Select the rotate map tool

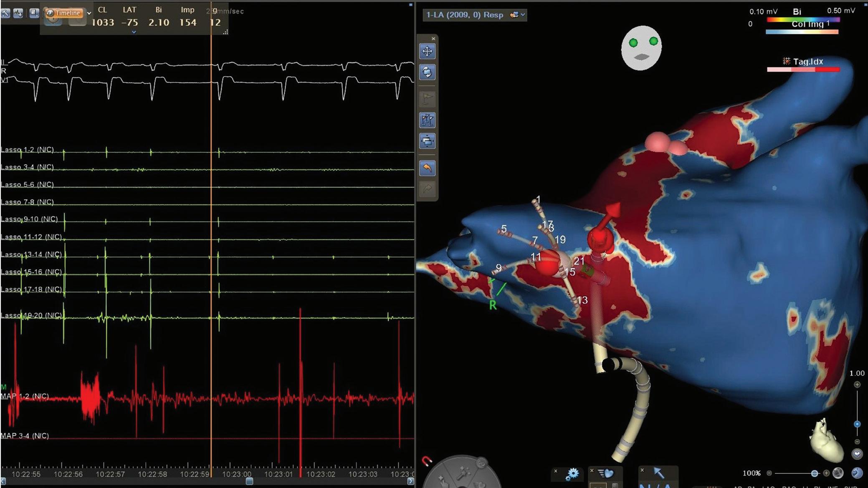click(x=427, y=72)
